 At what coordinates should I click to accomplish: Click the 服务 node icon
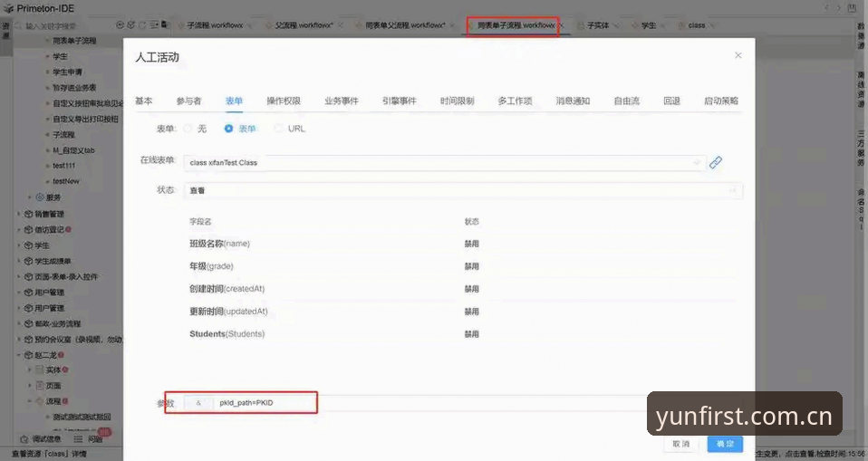[x=40, y=197]
